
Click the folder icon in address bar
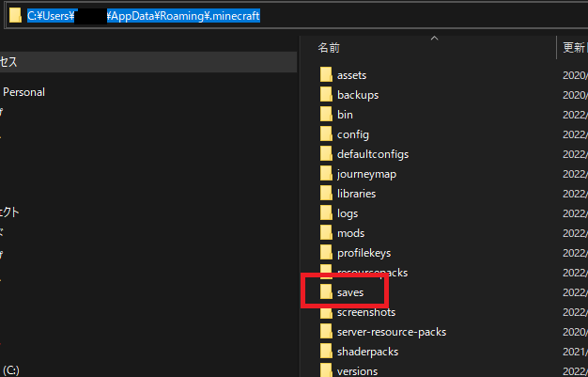[15, 16]
